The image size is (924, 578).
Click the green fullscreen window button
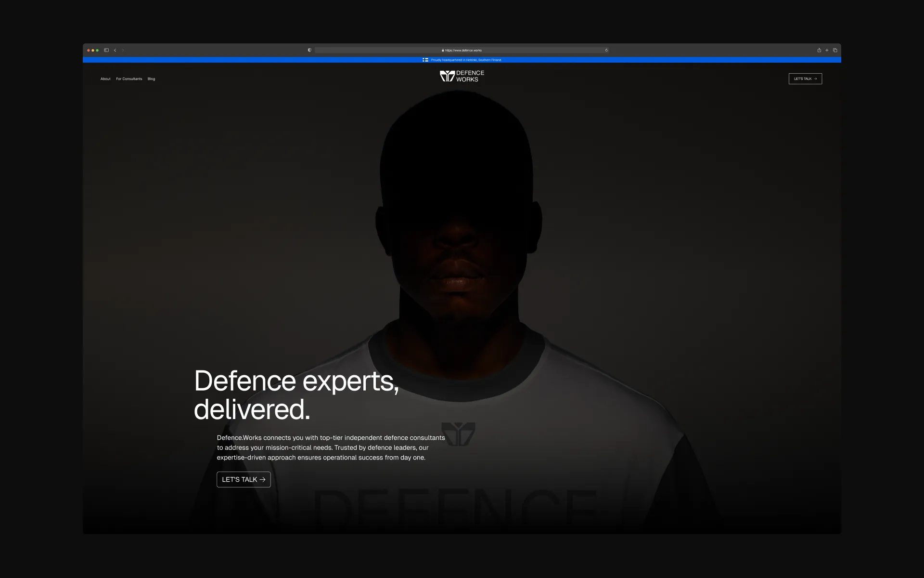[x=97, y=50]
